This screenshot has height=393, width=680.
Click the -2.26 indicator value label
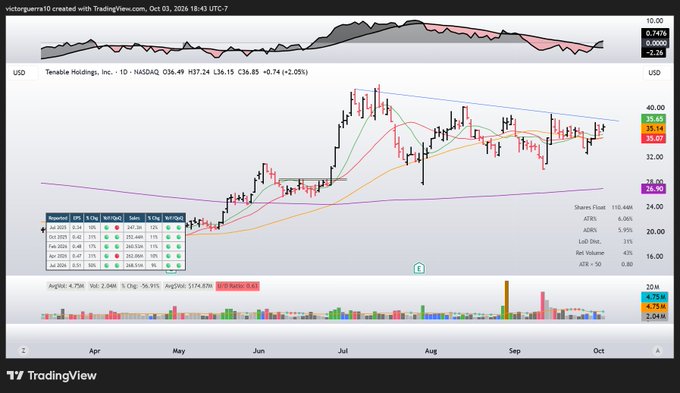coord(654,52)
